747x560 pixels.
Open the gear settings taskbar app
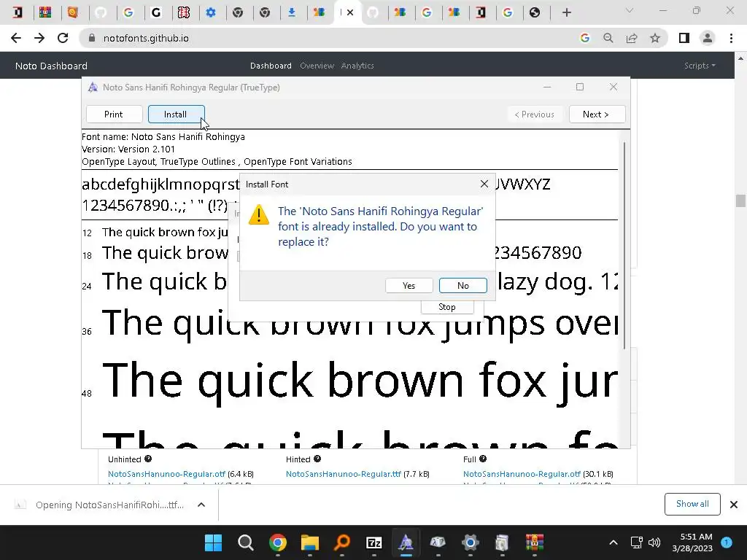471,542
